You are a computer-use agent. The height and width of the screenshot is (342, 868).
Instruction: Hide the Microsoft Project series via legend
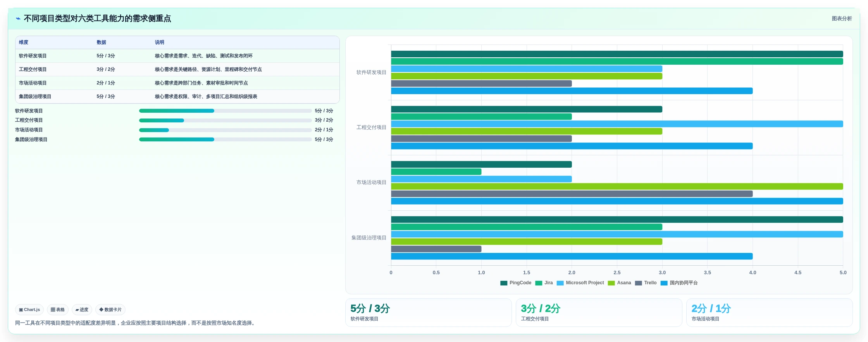click(580, 283)
